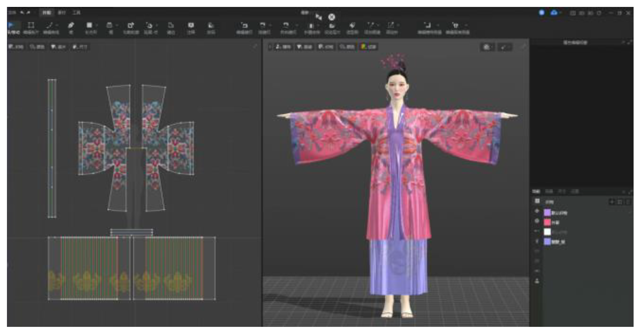The width and height of the screenshot is (644, 336).
Task: Toggle the avatar display button in 3D toolbar
Action: pyautogui.click(x=283, y=47)
